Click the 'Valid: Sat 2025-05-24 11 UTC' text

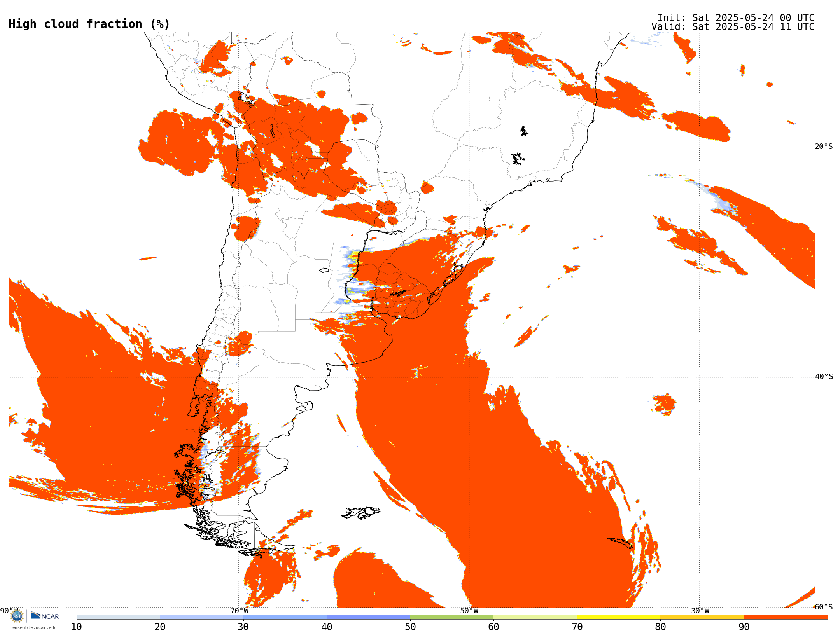pyautogui.click(x=733, y=27)
